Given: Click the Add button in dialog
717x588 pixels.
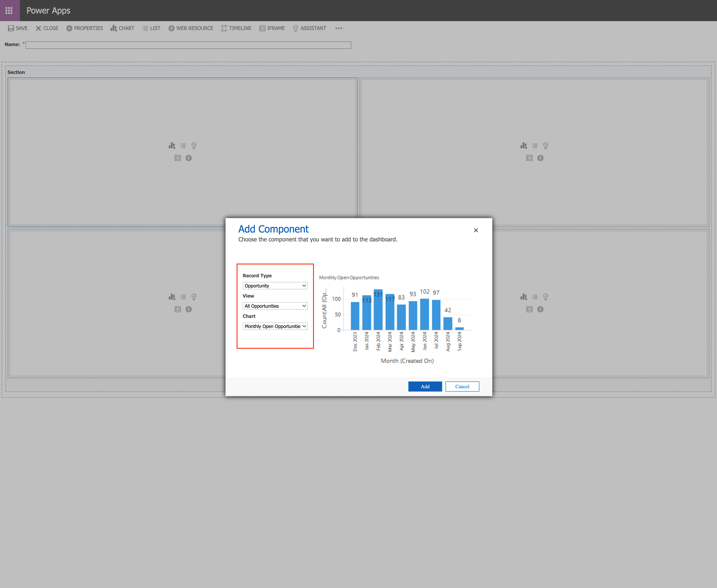Looking at the screenshot, I should (425, 387).
